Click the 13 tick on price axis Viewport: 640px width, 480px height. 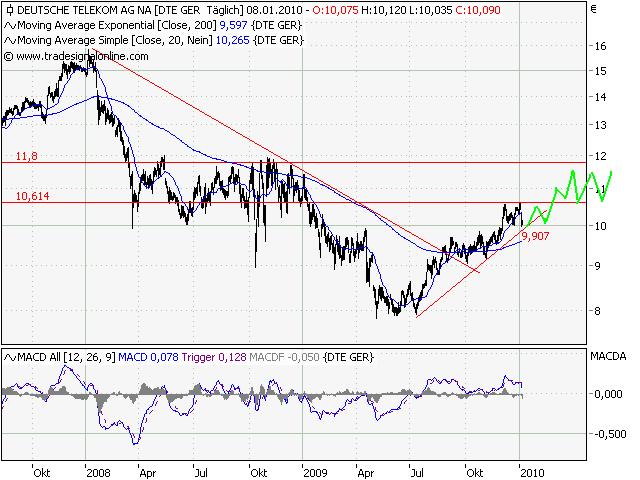tap(600, 126)
